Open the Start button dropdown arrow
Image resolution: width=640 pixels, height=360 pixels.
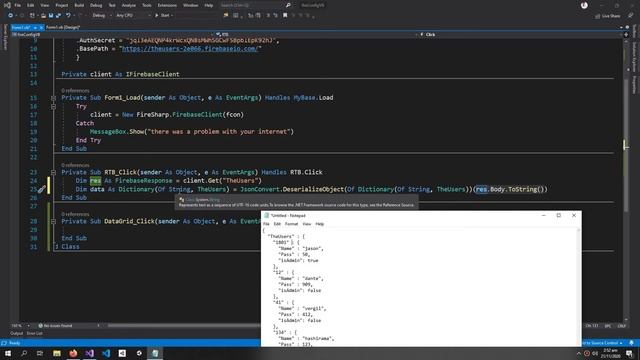tap(172, 16)
